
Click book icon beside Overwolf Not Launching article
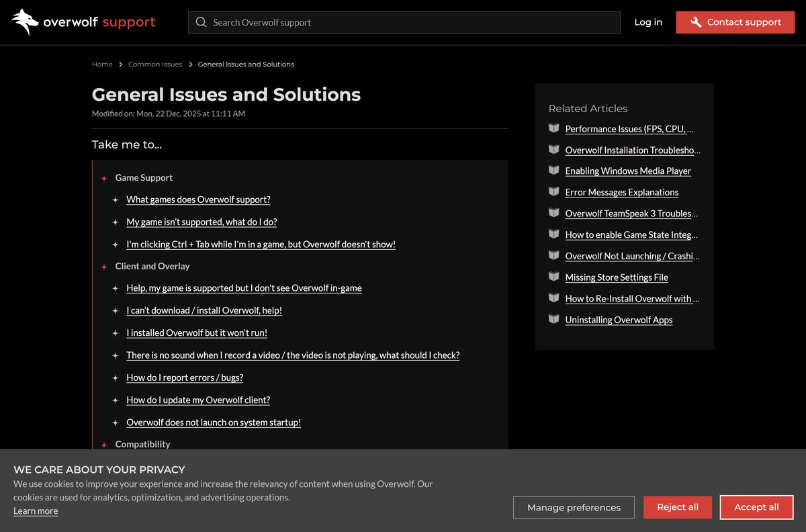click(x=553, y=255)
